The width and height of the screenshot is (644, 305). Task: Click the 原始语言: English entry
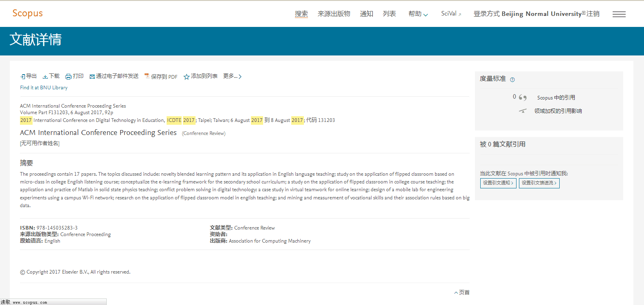tap(40, 241)
